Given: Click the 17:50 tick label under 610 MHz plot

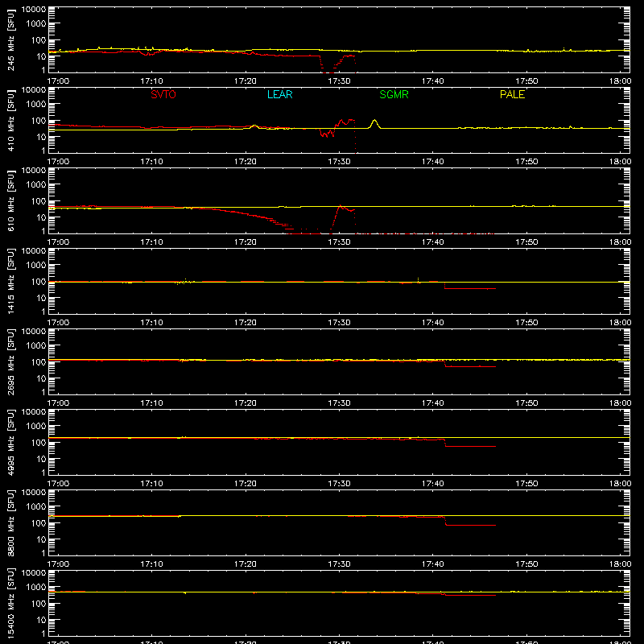Looking at the screenshot, I should point(526,242).
